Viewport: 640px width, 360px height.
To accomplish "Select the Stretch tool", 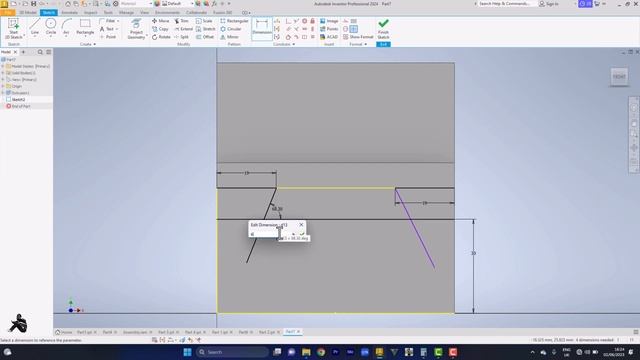I will coord(205,29).
